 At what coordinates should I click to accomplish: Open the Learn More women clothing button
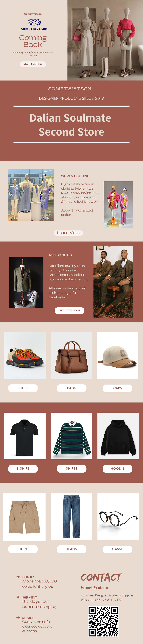coord(68,233)
